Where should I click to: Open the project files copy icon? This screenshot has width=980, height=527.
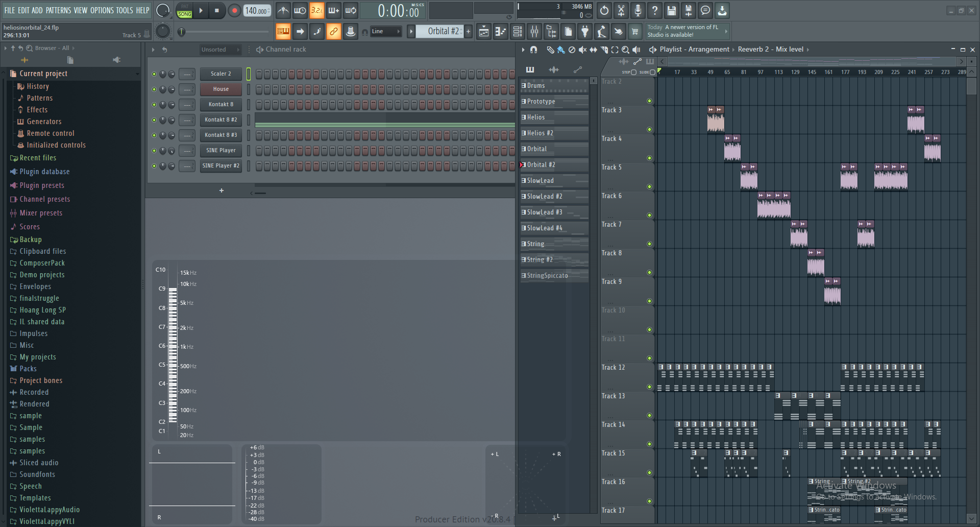568,32
